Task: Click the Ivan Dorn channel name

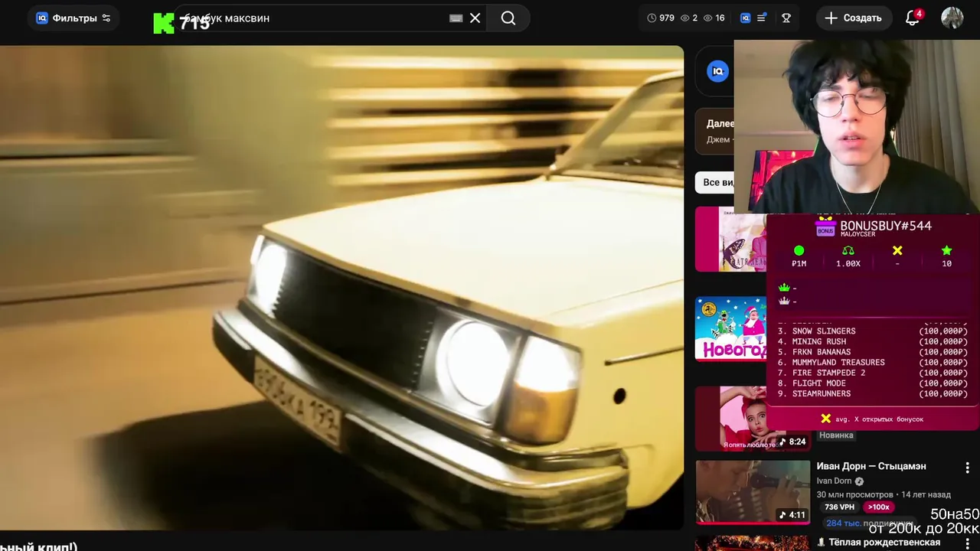Action: (x=834, y=481)
